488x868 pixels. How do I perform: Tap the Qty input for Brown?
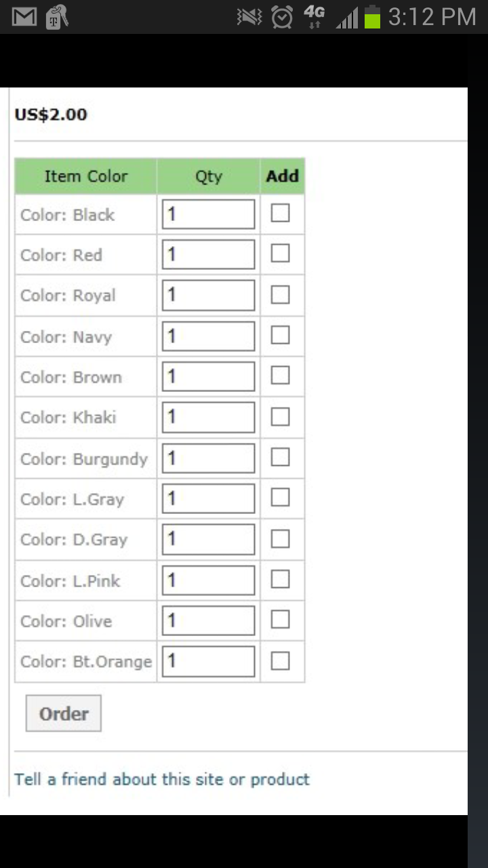208,376
